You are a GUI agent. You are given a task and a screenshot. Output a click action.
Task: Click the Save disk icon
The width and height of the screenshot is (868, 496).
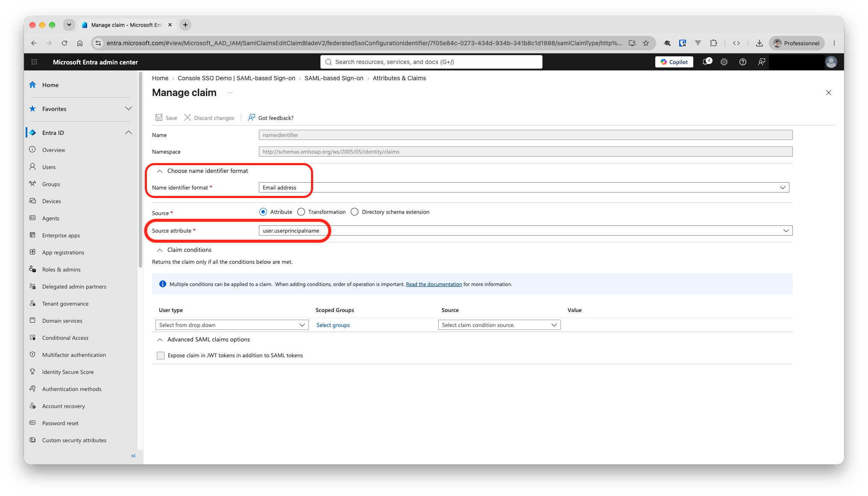coord(159,117)
